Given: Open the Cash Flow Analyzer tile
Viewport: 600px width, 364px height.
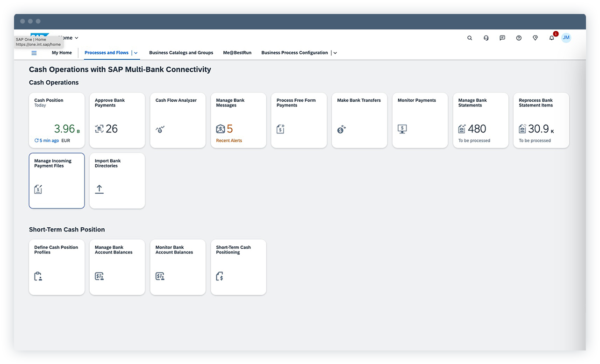Looking at the screenshot, I should [x=178, y=120].
